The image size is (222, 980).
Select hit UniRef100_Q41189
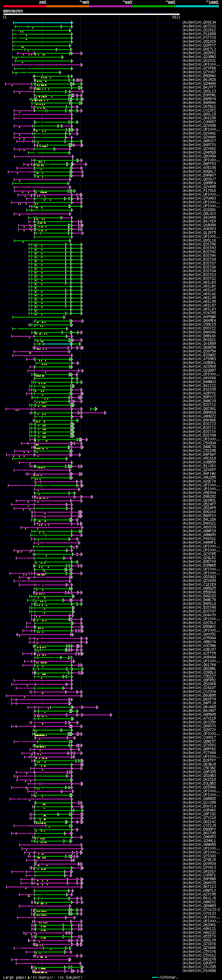(199, 118)
